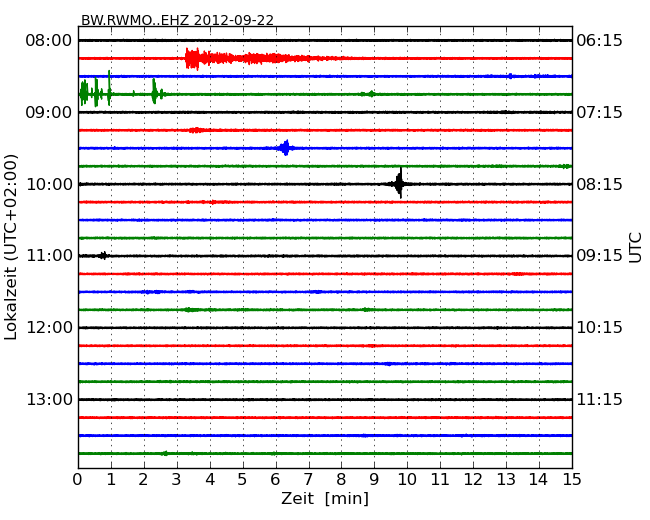
Task: Select x-axis tick label 5
Action: [x=243, y=479]
